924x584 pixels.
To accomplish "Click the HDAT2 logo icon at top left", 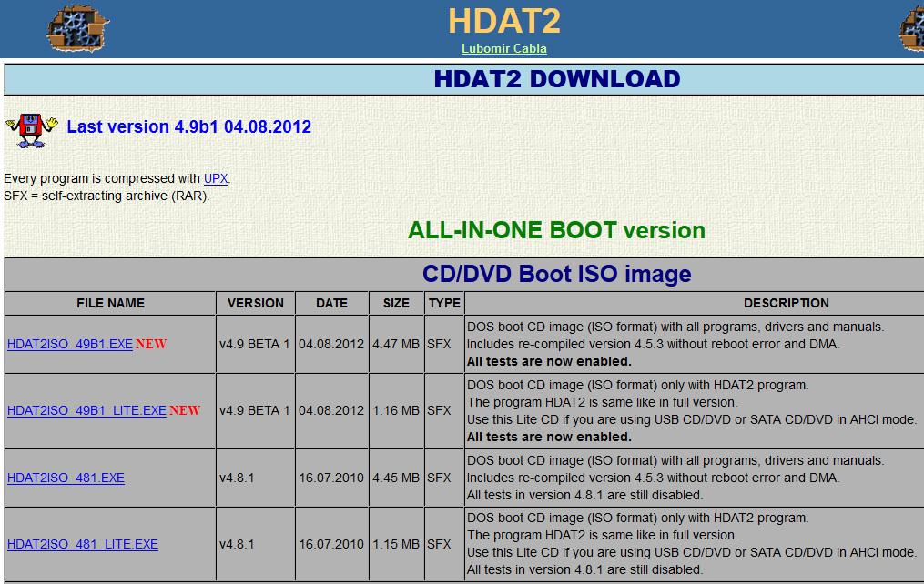I will coord(77,28).
